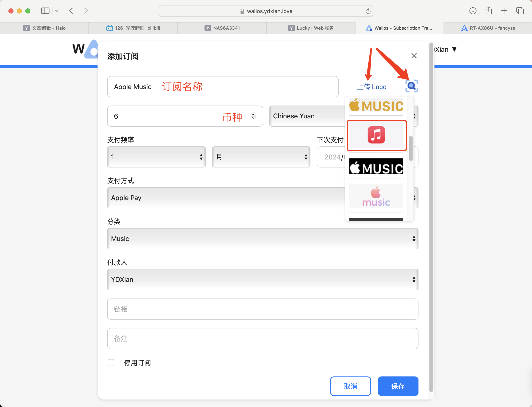Open the payment frequency number dropdown

[x=156, y=157]
